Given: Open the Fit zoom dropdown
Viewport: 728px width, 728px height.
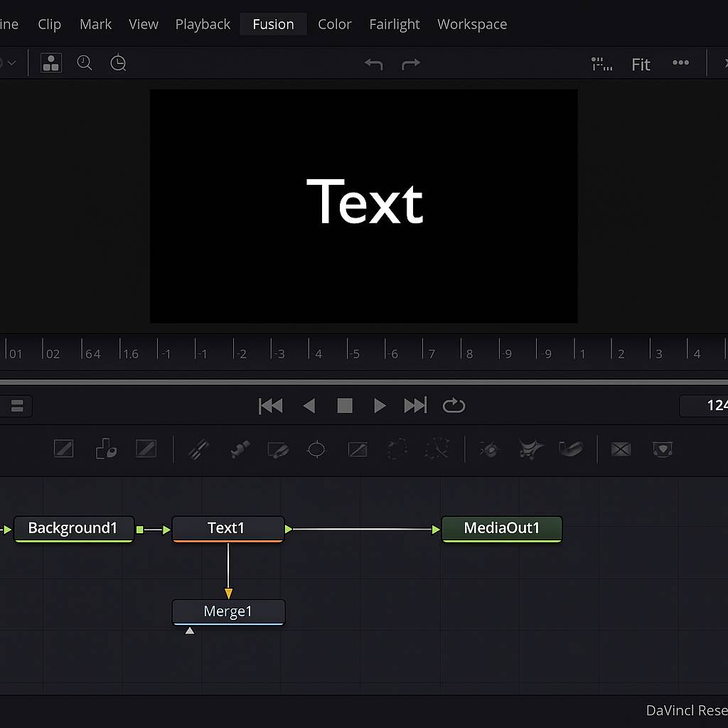Looking at the screenshot, I should [641, 65].
